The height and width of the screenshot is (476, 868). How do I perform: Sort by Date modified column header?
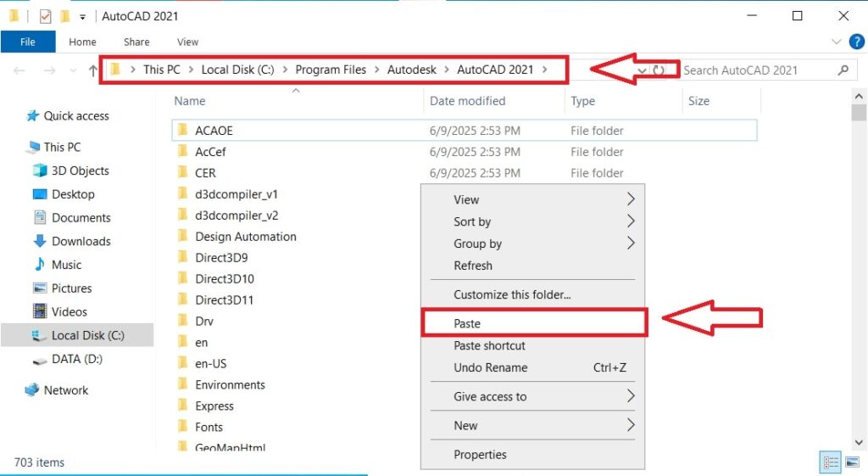[468, 101]
